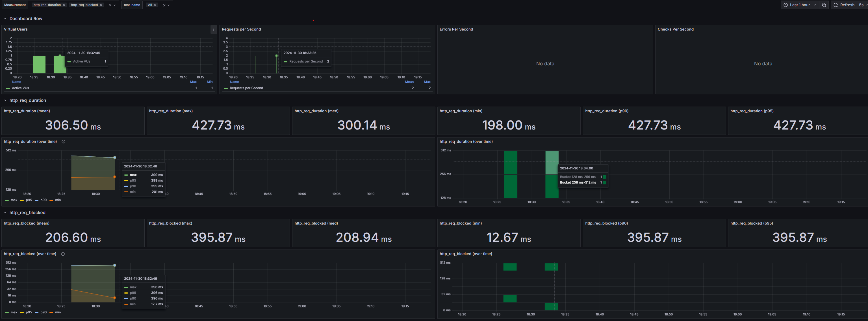Clear all test_name filter values
This screenshot has width=868, height=321.
pyautogui.click(x=164, y=5)
